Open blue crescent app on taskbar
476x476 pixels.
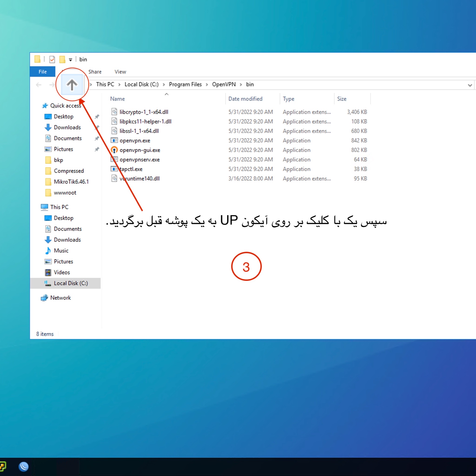click(x=24, y=466)
